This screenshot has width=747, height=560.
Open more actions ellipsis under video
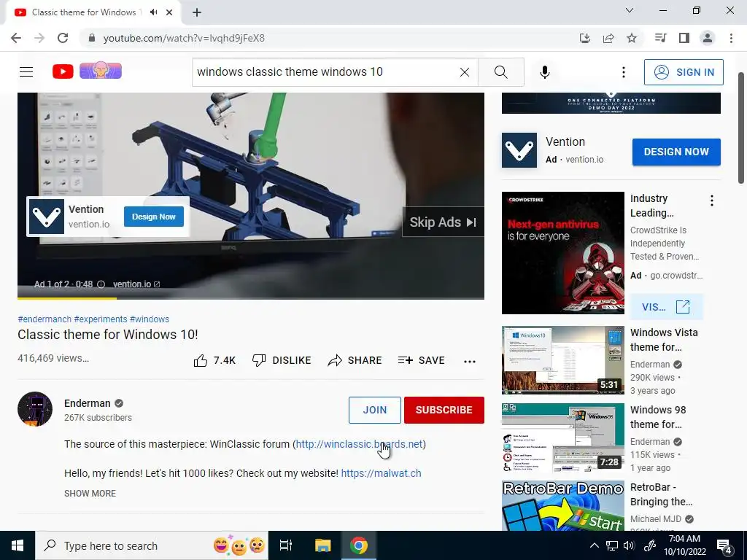[x=470, y=362]
